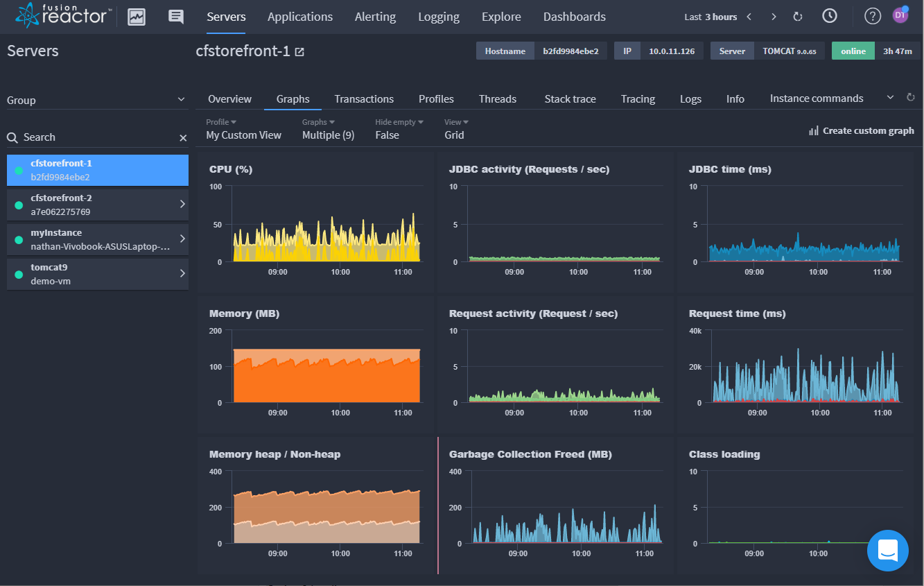Open cfstorefront-1 in new window icon
The image size is (924, 586).
click(299, 51)
